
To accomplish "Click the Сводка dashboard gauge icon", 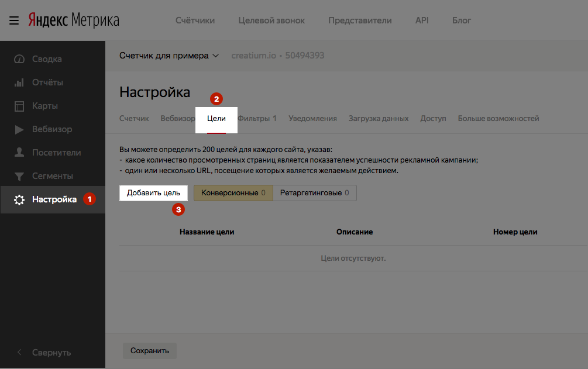I will click(19, 59).
